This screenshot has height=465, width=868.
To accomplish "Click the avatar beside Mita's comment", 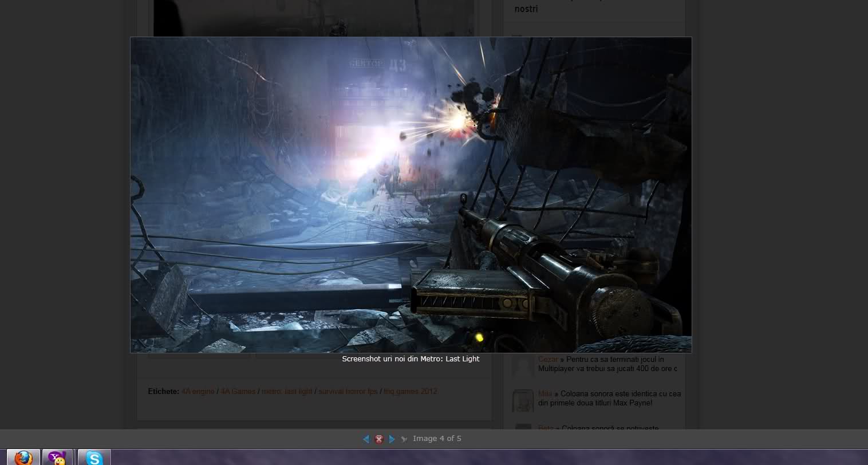I will click(523, 400).
